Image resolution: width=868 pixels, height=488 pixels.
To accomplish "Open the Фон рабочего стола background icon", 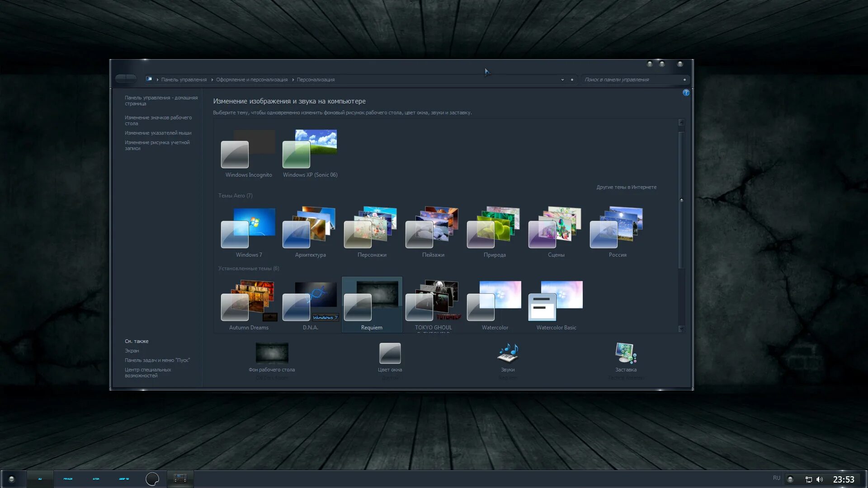I will [272, 354].
